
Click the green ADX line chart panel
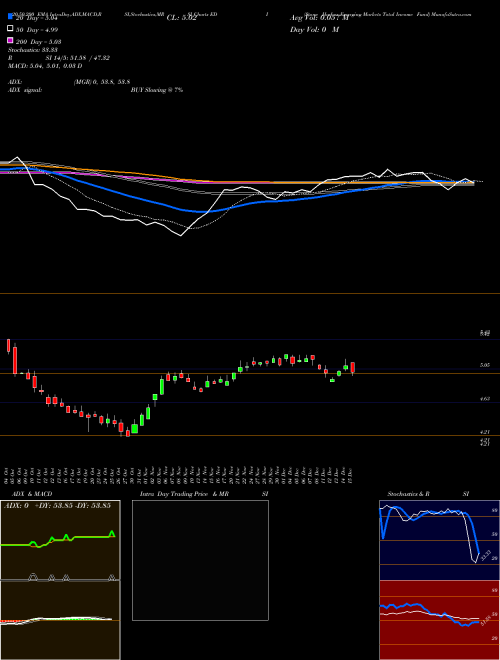tap(60, 540)
